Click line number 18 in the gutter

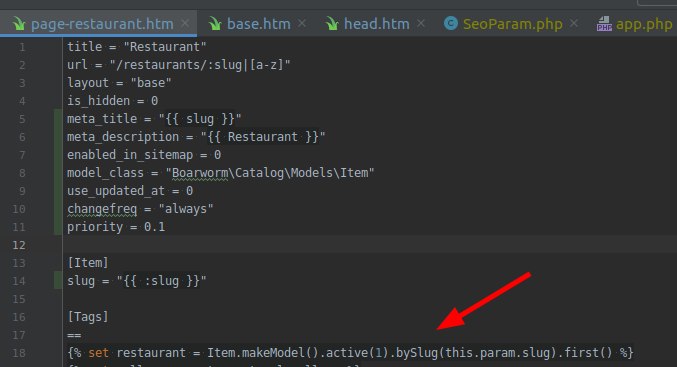click(x=19, y=353)
